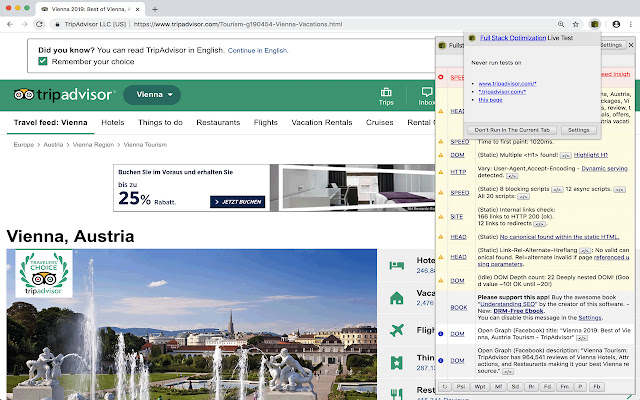Viewport: 640px width, 400px height.
Task: Open the Vacation Rentals tab
Action: 322,122
